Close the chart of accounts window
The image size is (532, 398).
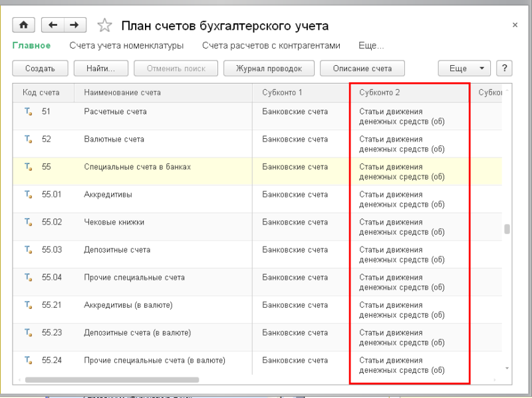515,25
